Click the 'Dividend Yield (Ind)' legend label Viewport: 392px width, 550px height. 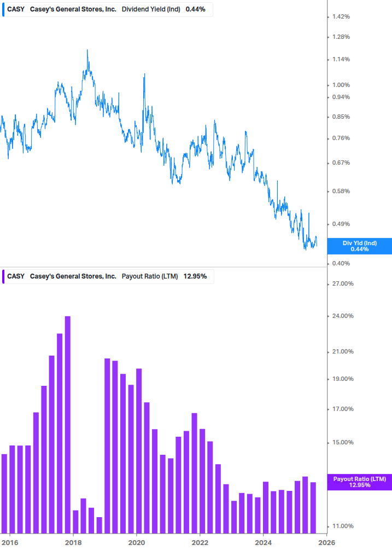point(150,9)
